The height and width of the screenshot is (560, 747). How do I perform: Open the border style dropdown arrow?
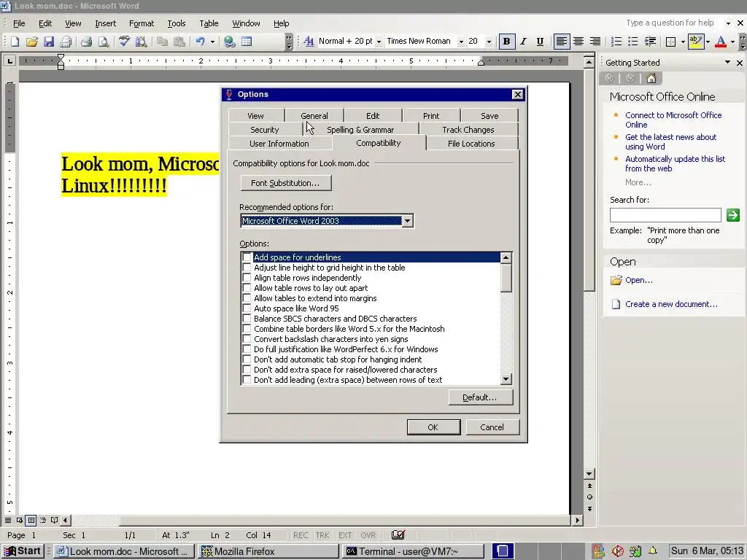(683, 42)
